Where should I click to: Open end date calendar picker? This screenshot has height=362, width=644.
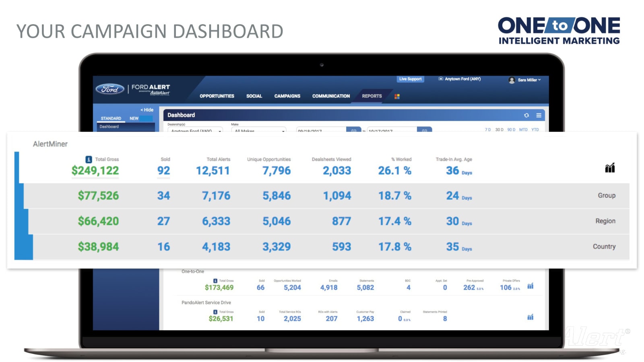click(x=424, y=130)
